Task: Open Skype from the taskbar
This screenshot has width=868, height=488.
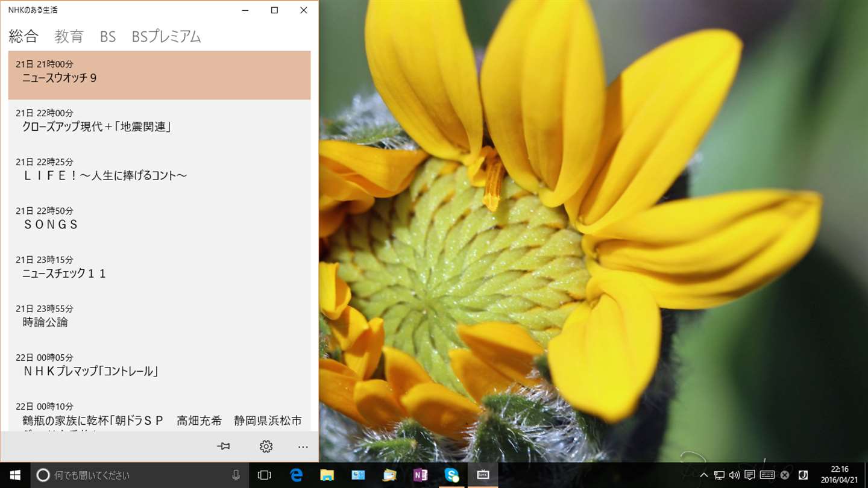Action: pyautogui.click(x=452, y=475)
